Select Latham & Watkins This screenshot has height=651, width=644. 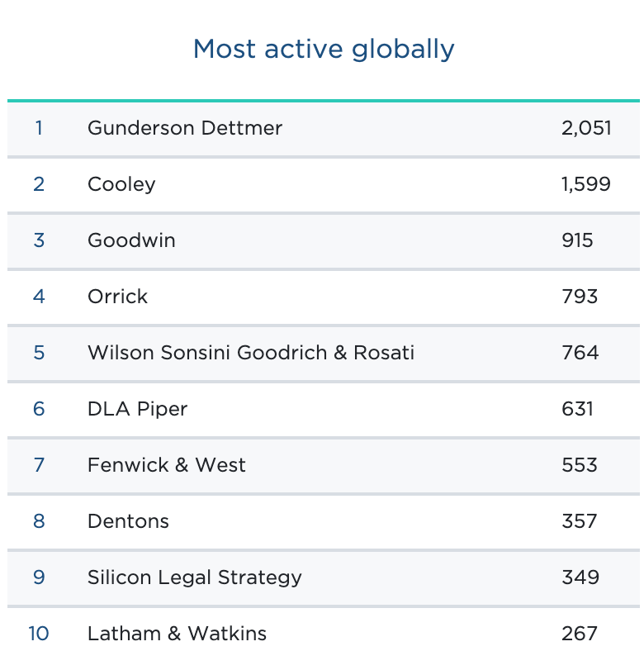[x=178, y=634]
